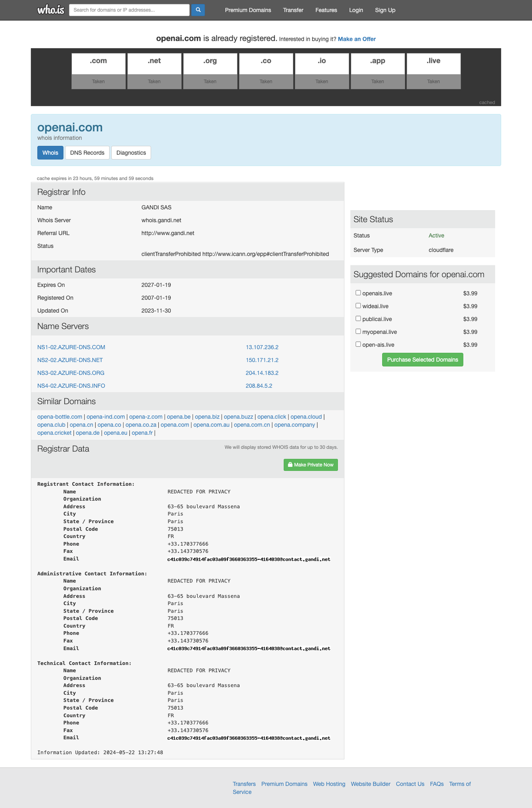Click IP address 204.14.183.2
The height and width of the screenshot is (808, 532).
click(262, 373)
